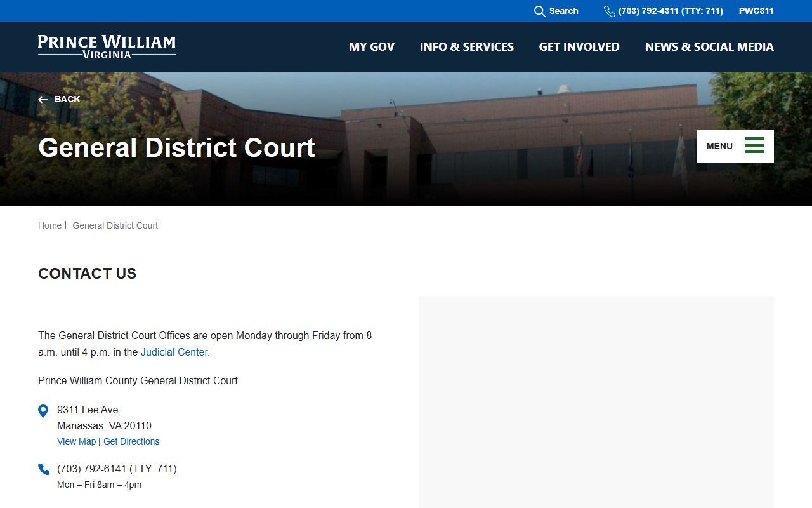Click the phone icon beside (703) 792-6141

(x=44, y=469)
